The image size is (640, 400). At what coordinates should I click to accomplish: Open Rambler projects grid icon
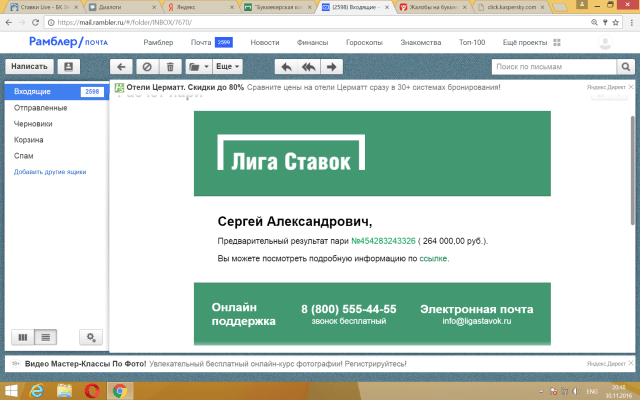557,42
